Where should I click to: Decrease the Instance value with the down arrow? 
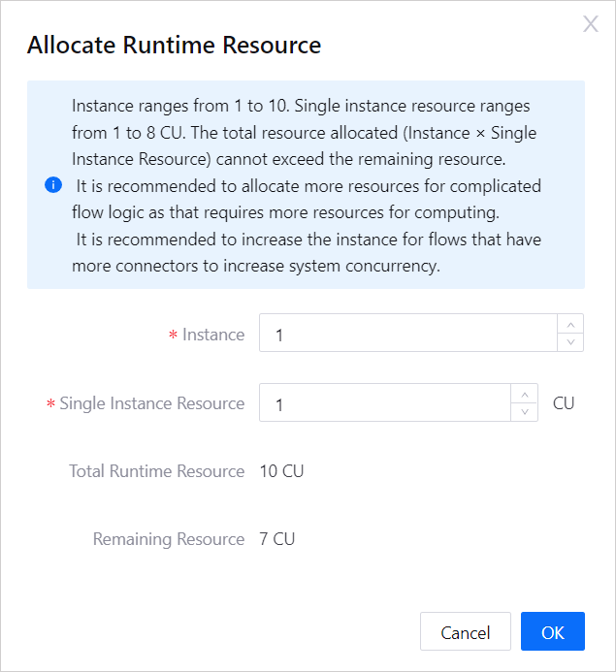coord(570,341)
